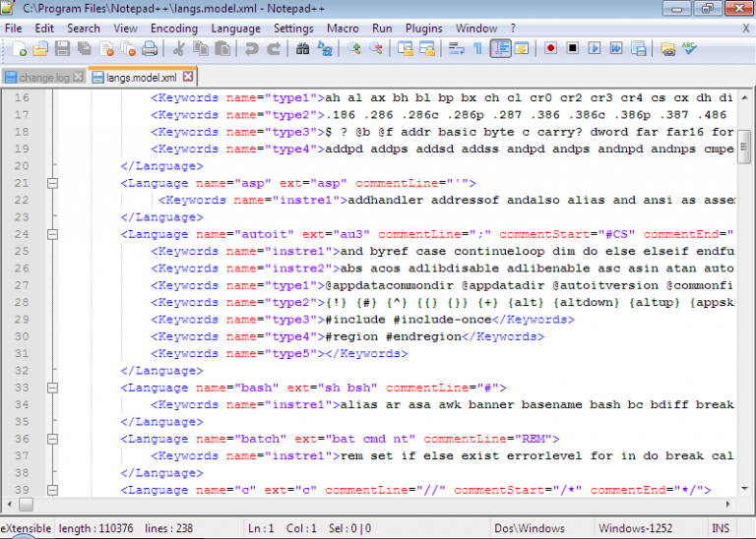This screenshot has height=539, width=756.
Task: Click the user-defined language dialog icon
Action: tap(522, 48)
